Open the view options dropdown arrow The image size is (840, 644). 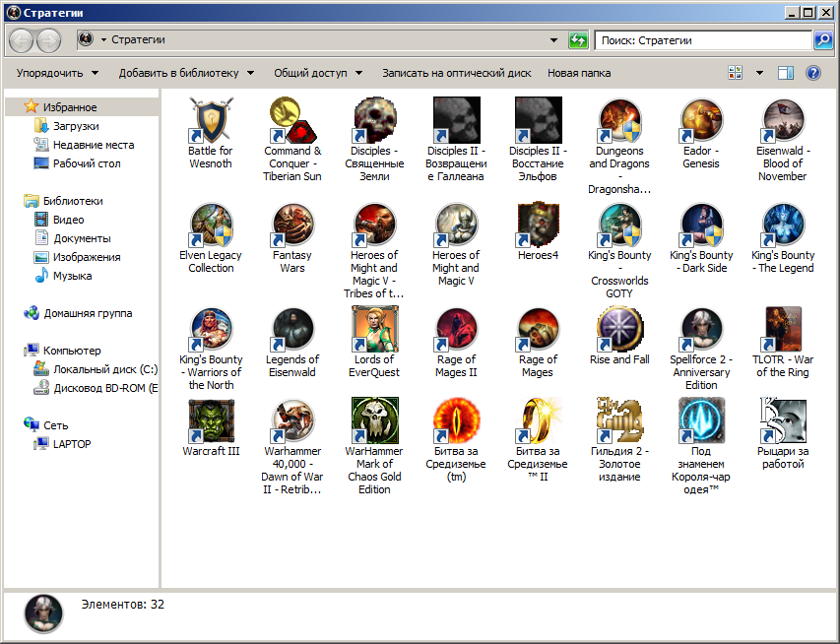(x=759, y=73)
